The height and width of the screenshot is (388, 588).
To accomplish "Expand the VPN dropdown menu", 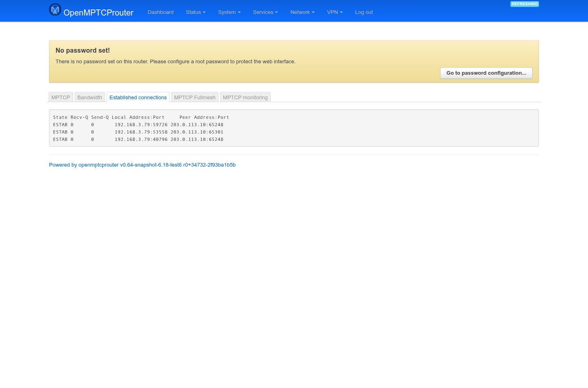I will [x=335, y=12].
